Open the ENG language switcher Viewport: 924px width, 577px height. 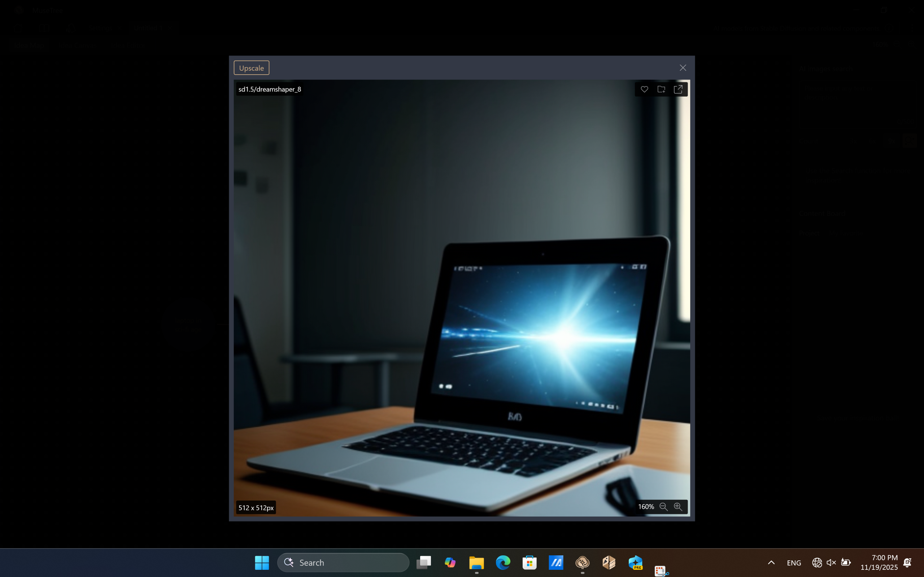click(794, 563)
